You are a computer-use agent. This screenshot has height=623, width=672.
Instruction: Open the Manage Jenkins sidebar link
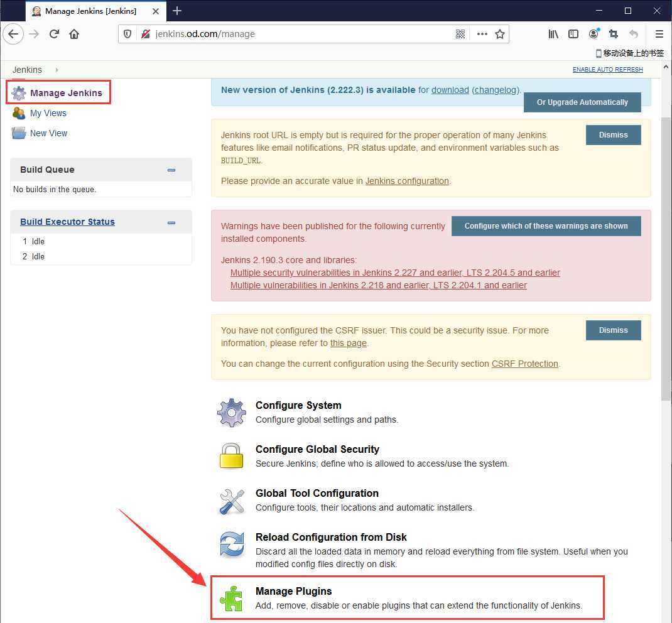tap(66, 93)
